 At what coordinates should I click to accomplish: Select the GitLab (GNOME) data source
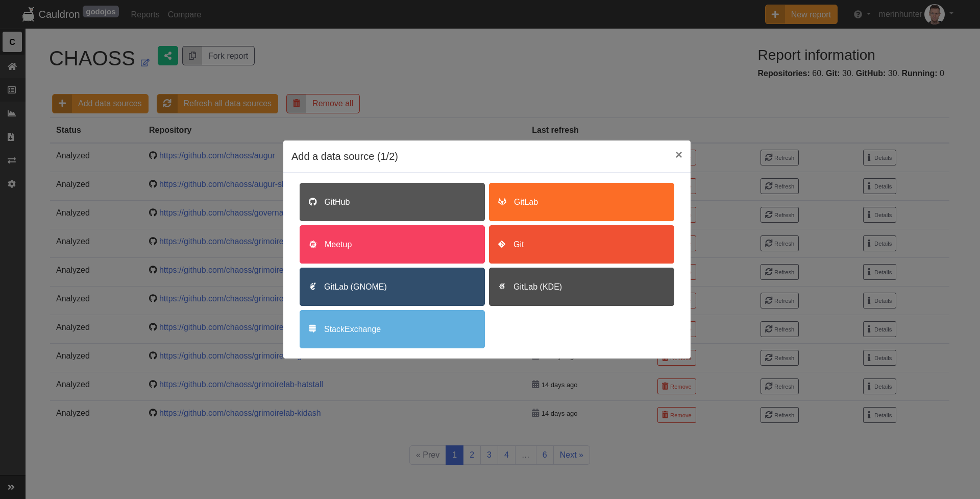(392, 287)
